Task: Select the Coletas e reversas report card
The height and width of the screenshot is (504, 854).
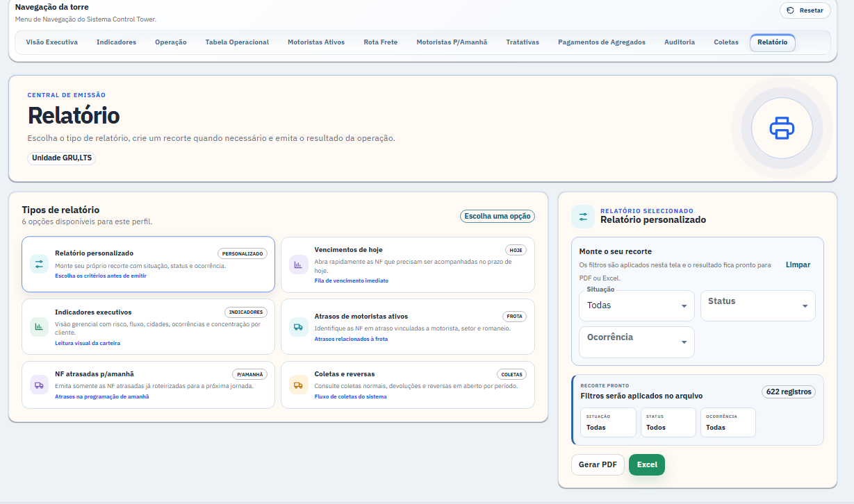Action: 408,385
